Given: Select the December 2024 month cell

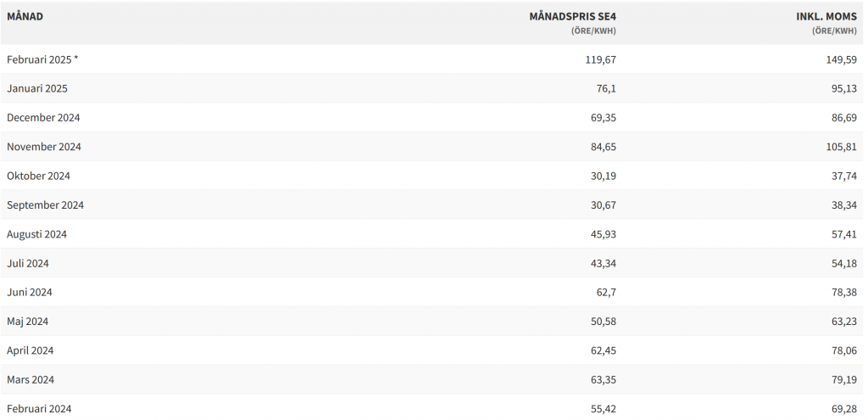Looking at the screenshot, I should (43, 117).
